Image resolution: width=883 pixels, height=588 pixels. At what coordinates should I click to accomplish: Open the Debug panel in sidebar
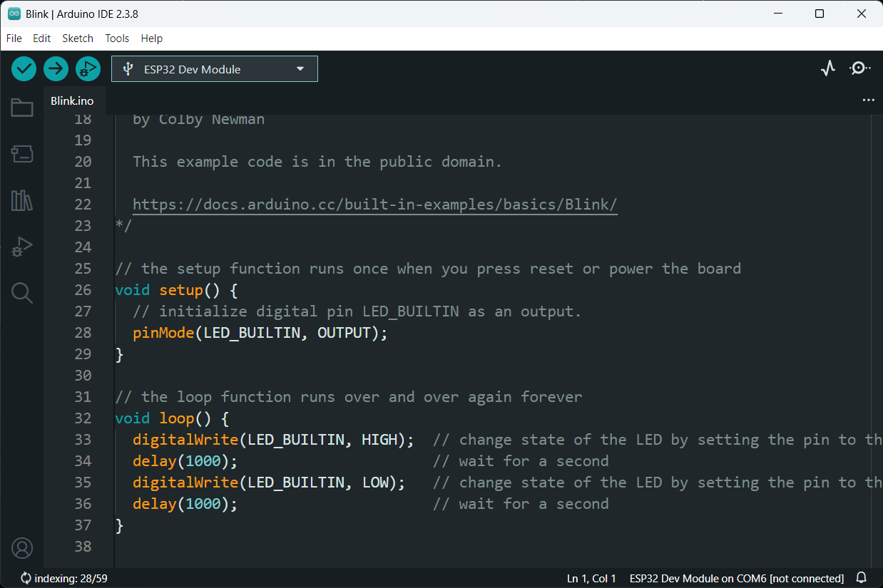click(x=22, y=247)
